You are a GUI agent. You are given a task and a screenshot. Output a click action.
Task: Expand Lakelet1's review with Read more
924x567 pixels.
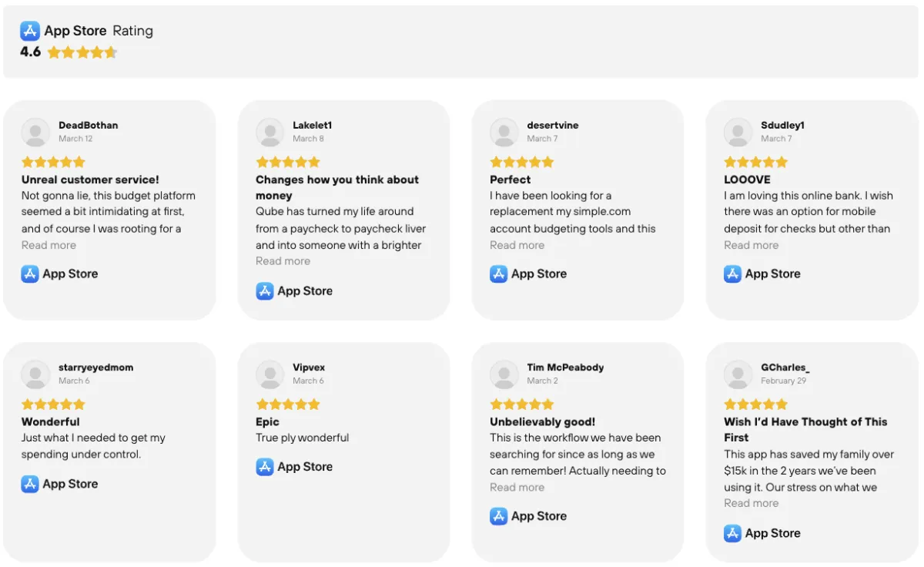coord(283,261)
